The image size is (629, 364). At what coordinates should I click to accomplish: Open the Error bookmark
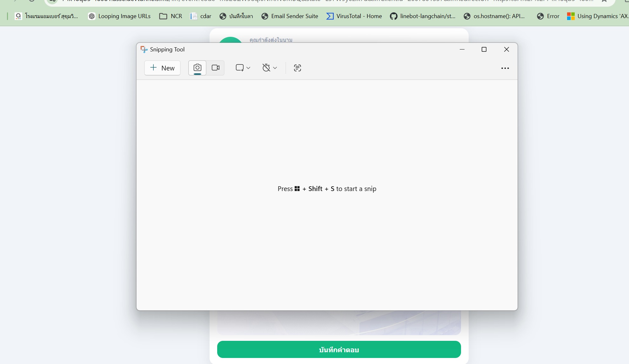click(x=548, y=16)
